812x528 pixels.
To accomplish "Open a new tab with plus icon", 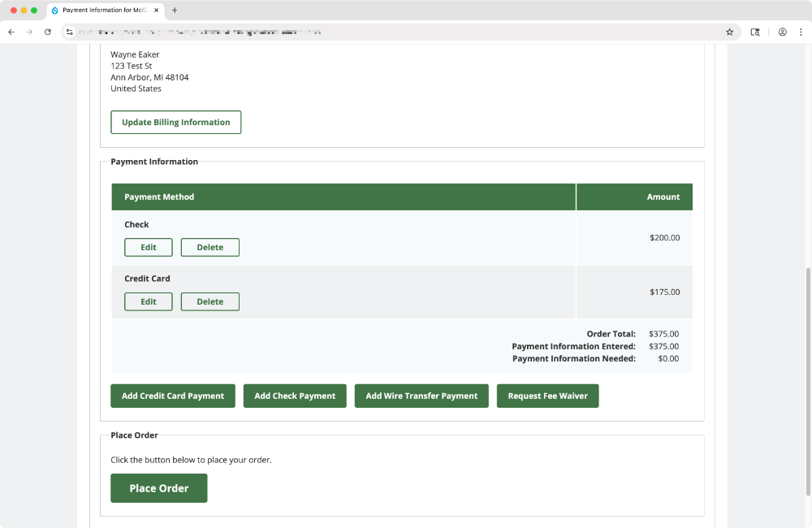I will tap(175, 11).
